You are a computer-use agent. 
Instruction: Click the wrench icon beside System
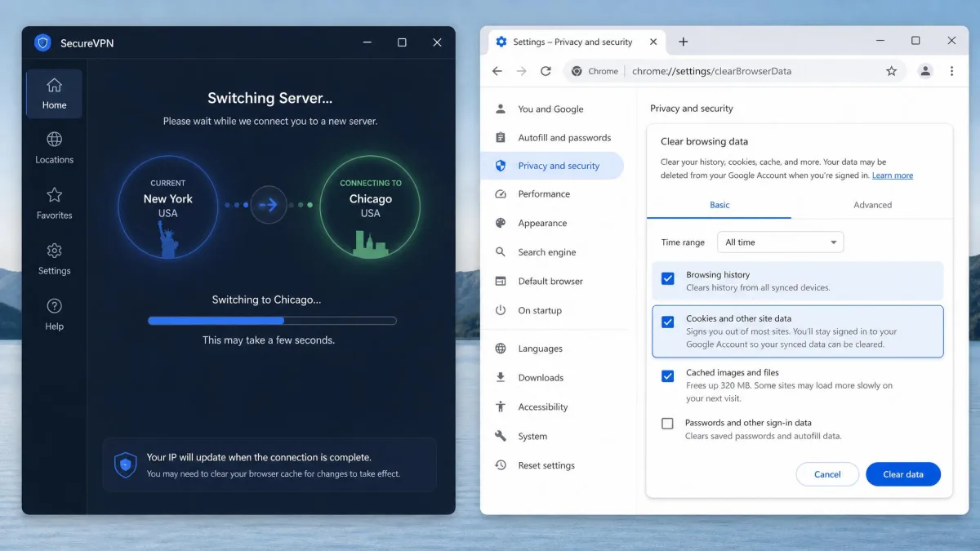(501, 436)
